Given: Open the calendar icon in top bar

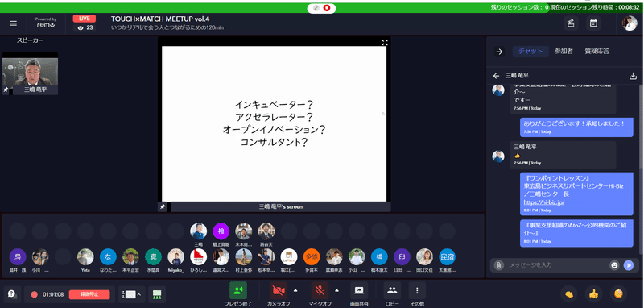Looking at the screenshot, I should click(593, 23).
